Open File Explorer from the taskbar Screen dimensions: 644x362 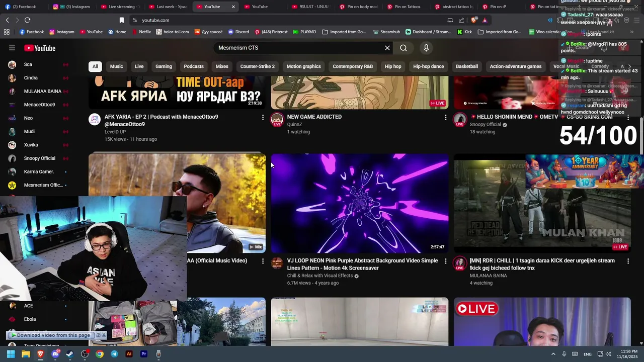click(26, 354)
